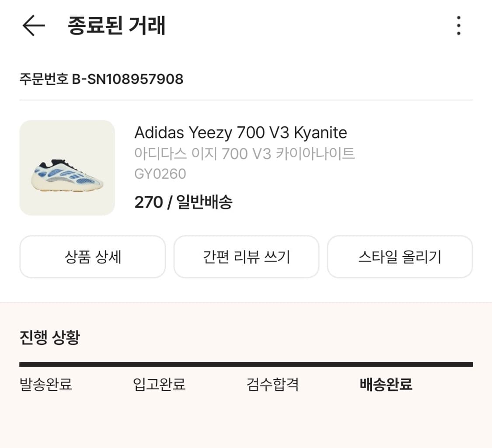Open 상품 상세 for product details
Image resolution: width=492 pixels, height=448 pixels.
92,257
